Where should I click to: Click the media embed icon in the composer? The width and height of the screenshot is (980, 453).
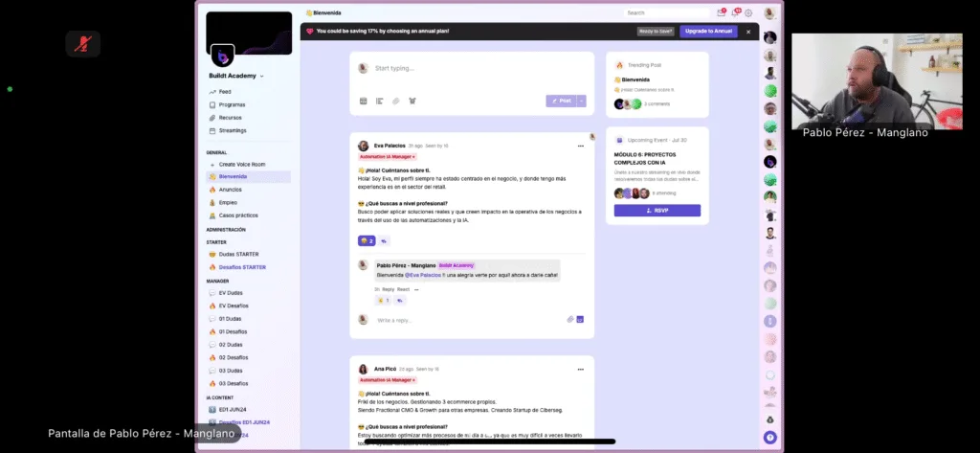tap(363, 101)
